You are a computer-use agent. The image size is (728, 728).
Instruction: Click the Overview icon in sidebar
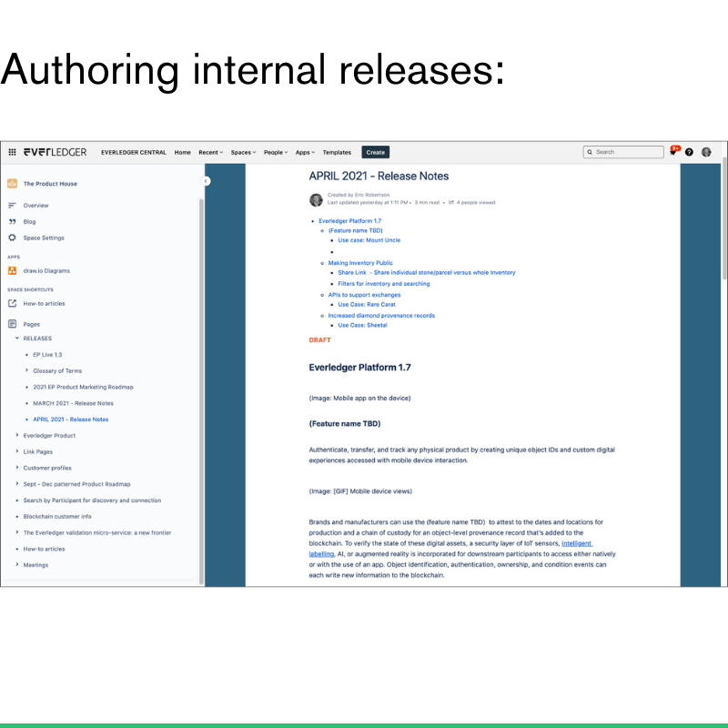12,206
